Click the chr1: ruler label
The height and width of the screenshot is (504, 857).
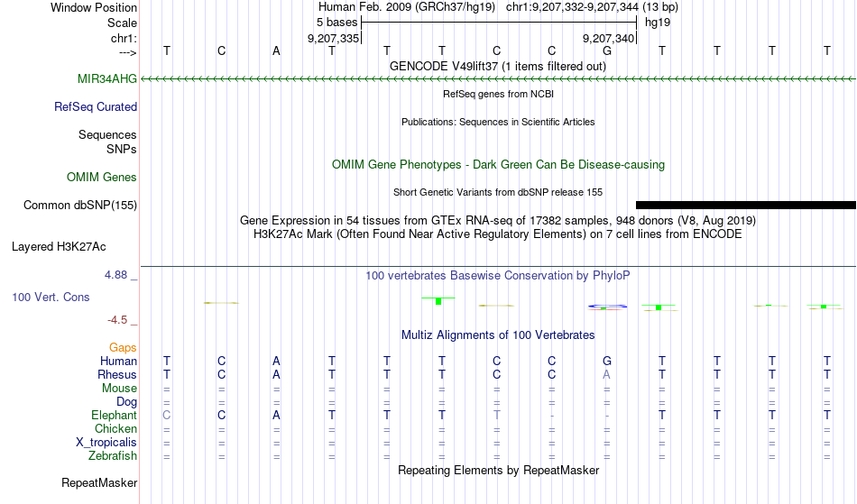[x=124, y=38]
